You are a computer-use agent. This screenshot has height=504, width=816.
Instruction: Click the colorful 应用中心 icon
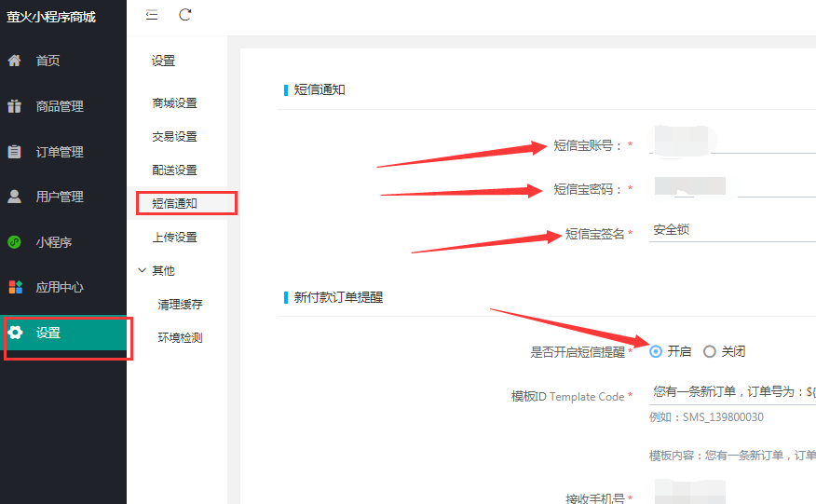(14, 287)
